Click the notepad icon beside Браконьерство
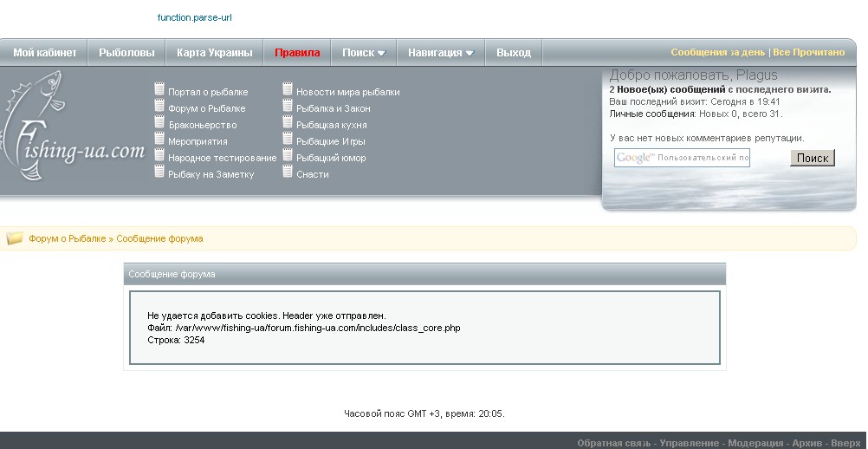Screen dimensions: 868x449 pyautogui.click(x=159, y=122)
